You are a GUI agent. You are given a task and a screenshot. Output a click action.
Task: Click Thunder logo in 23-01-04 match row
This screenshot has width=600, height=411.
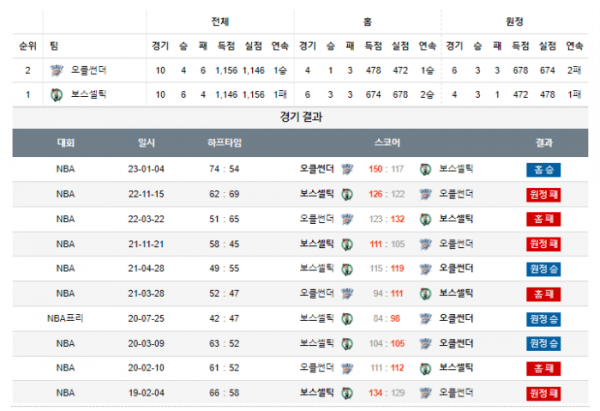pos(347,169)
